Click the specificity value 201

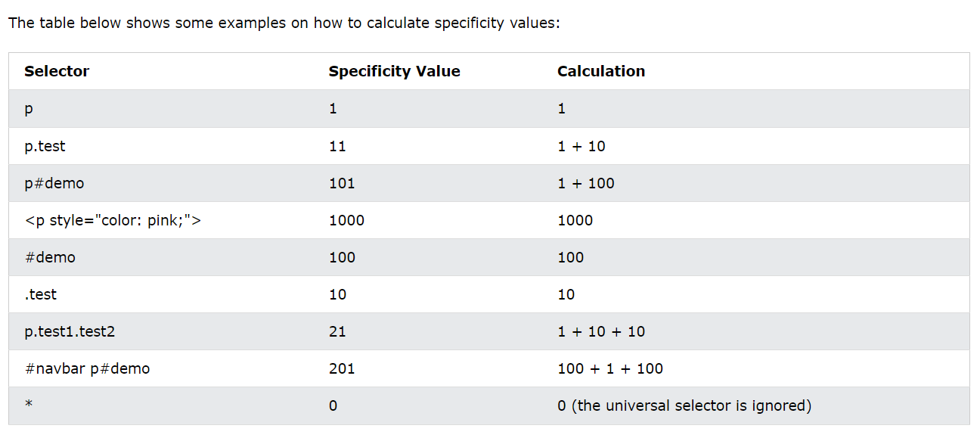[x=342, y=368]
